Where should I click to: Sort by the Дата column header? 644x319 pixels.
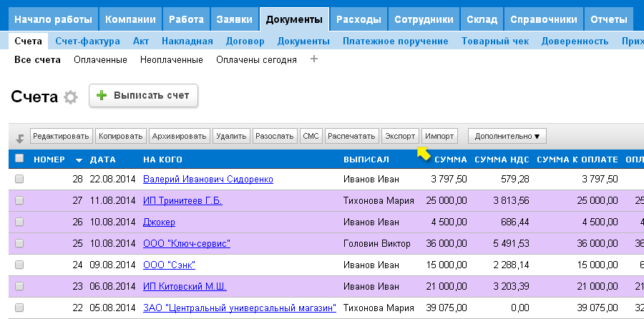pos(103,159)
